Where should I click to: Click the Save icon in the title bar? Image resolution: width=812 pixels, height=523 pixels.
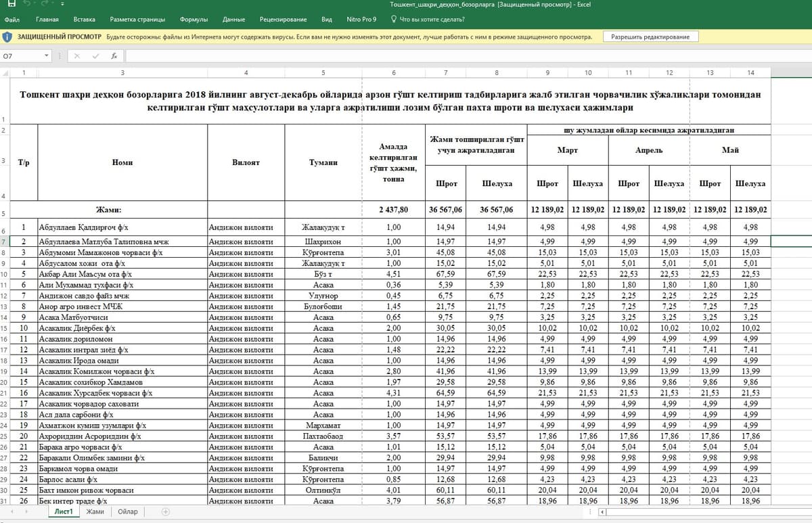click(x=12, y=5)
